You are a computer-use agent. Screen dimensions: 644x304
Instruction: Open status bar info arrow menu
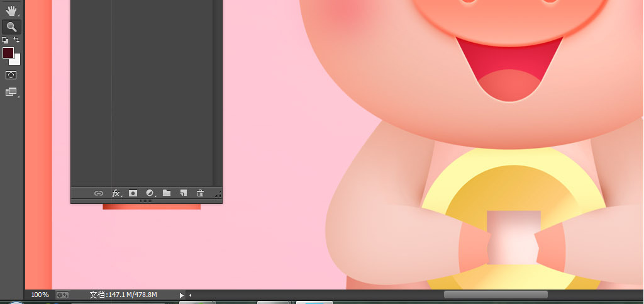(x=182, y=295)
